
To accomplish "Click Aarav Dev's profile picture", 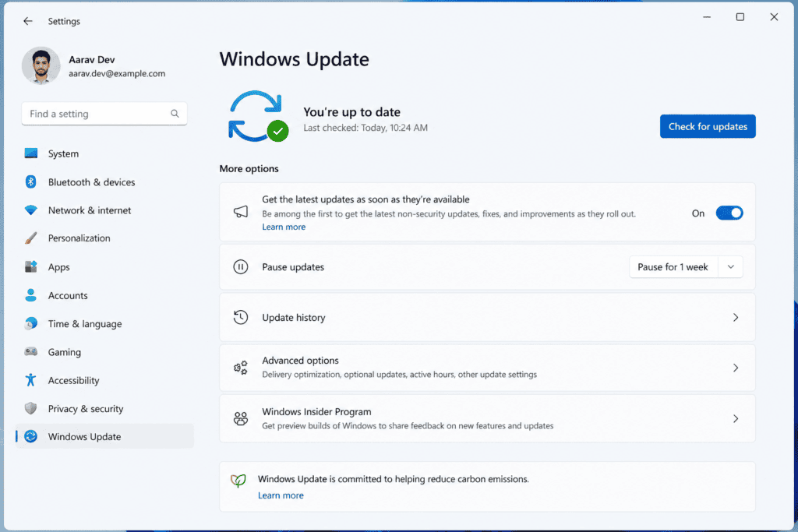I will [x=41, y=65].
